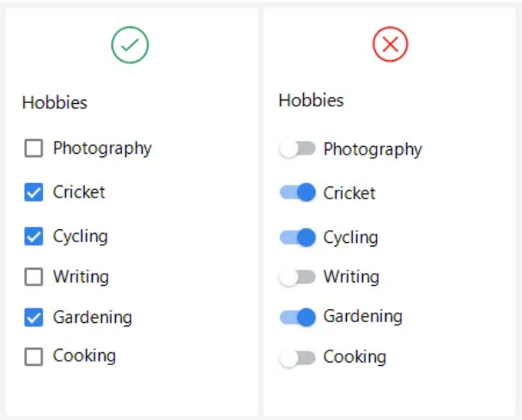The width and height of the screenshot is (522, 420).
Task: Tick the Cooking checkbox
Action: coord(33,356)
